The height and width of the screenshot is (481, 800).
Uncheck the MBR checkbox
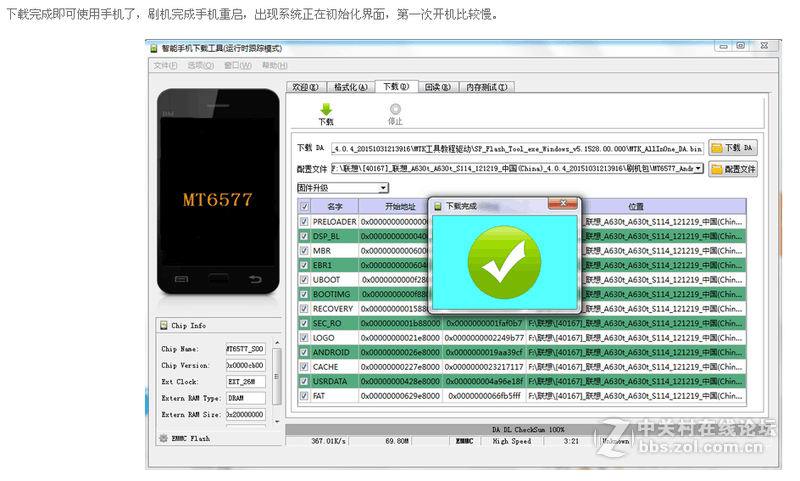[x=305, y=250]
